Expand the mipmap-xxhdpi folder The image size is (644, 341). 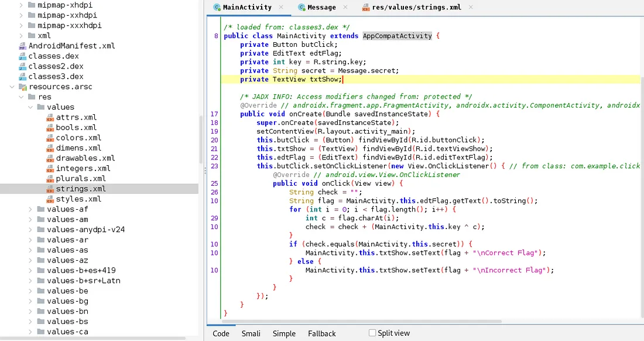(x=21, y=15)
